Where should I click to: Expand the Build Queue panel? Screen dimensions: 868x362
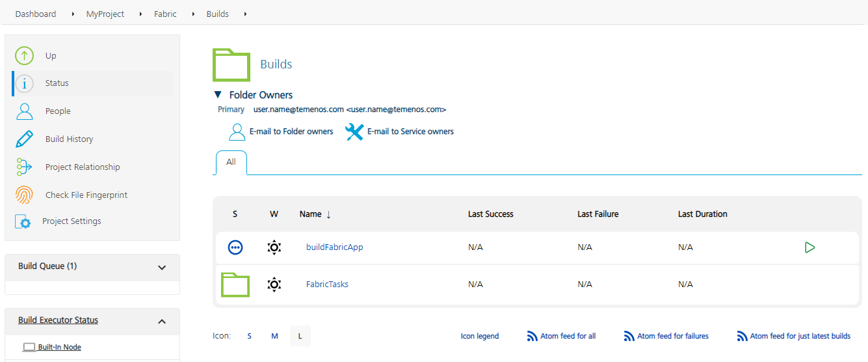coord(162,267)
